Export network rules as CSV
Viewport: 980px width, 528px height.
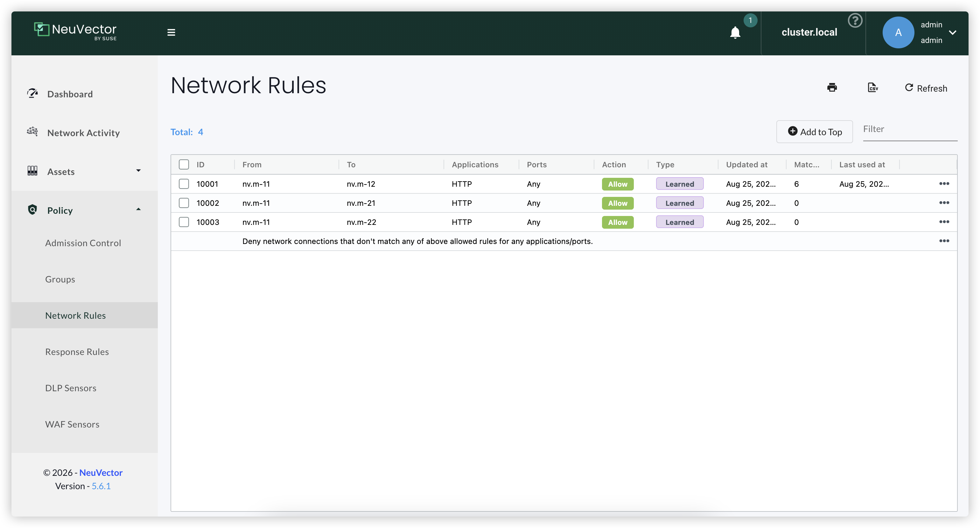[x=873, y=87]
